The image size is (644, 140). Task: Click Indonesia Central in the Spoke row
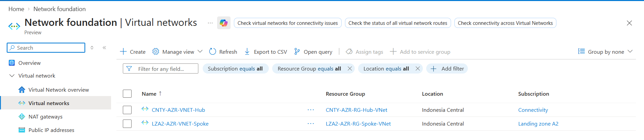tap(443, 124)
